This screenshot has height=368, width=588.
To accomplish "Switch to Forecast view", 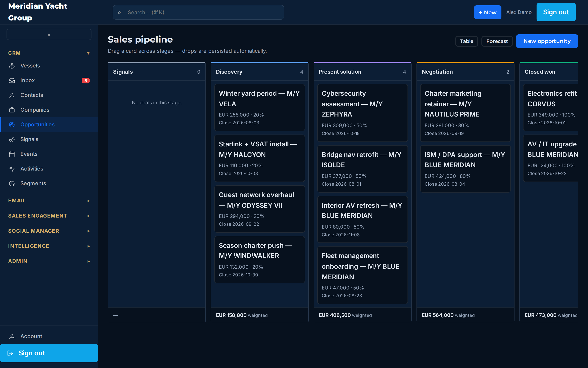I will (x=497, y=41).
